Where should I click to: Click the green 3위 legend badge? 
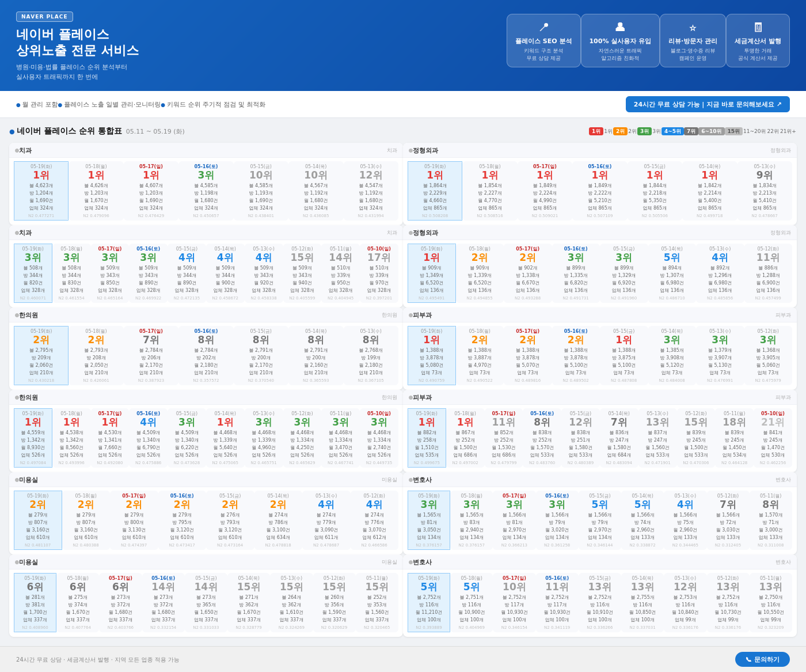point(644,131)
